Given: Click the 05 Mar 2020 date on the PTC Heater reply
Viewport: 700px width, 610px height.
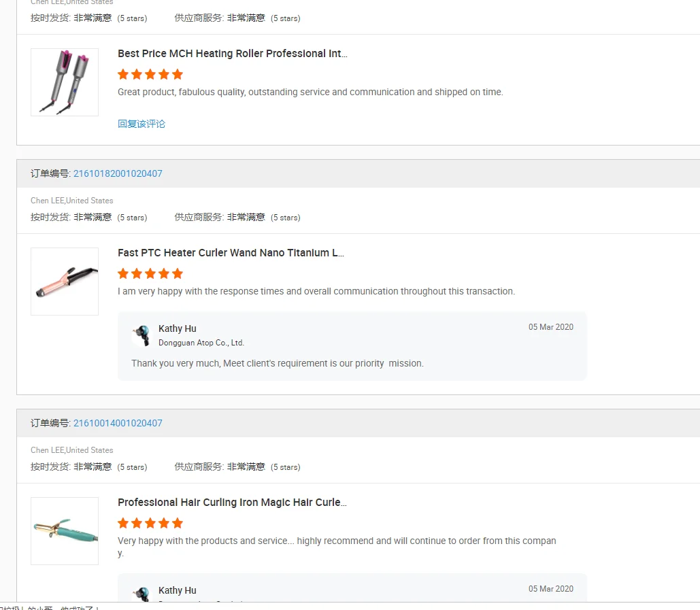Looking at the screenshot, I should pos(550,327).
